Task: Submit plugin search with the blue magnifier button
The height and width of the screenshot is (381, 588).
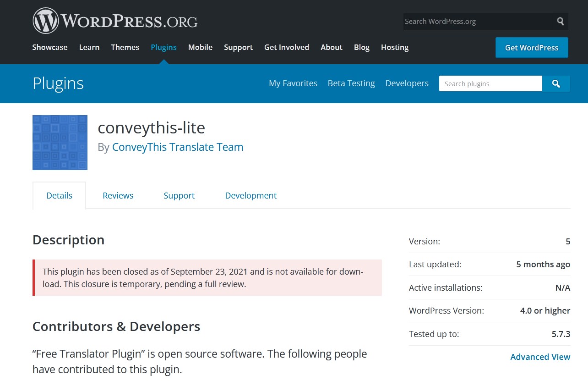Action: [x=556, y=83]
